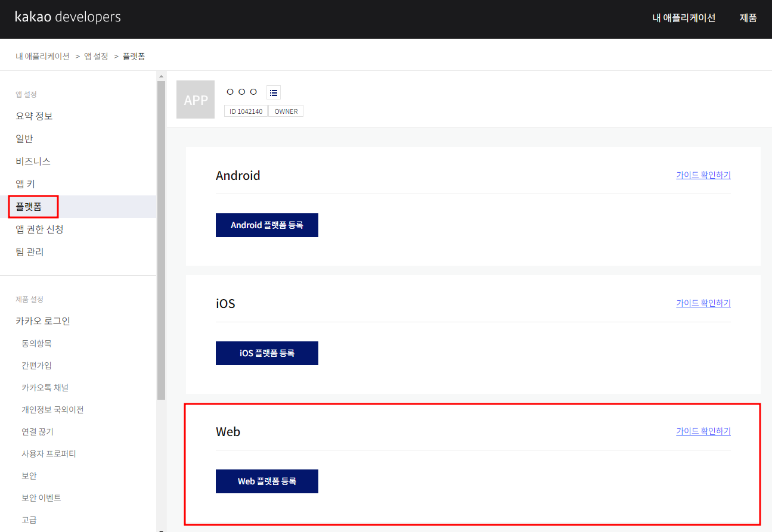Click 내 애플리케이션 breadcrumb link
The height and width of the screenshot is (532, 772).
43,57
